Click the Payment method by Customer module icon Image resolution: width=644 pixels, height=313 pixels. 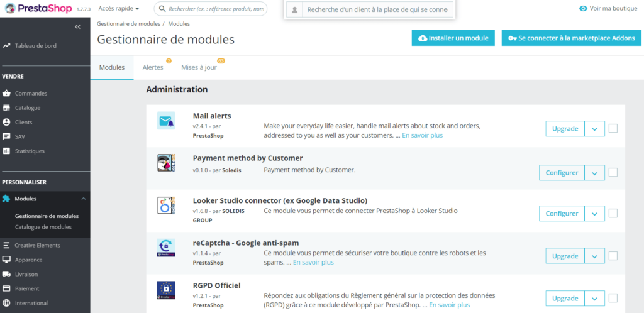166,163
